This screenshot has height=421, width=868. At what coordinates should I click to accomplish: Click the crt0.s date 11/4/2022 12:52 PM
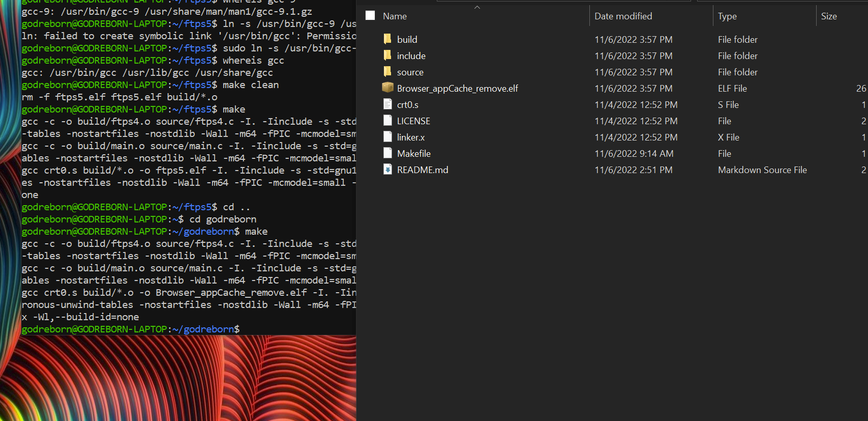(x=636, y=104)
